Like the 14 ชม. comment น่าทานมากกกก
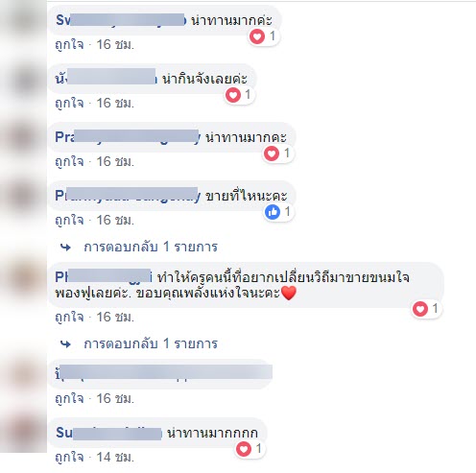476x473 pixels. click(x=69, y=457)
